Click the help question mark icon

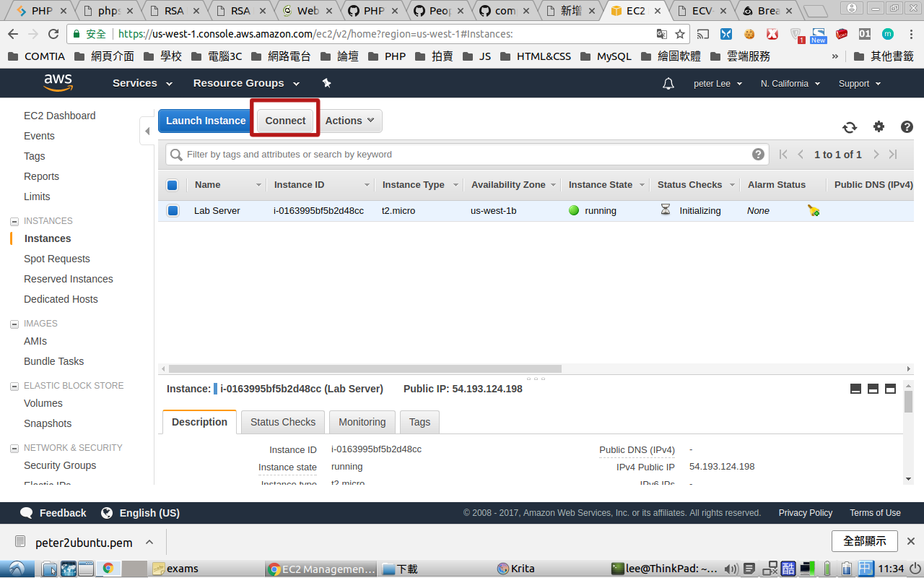pos(907,126)
